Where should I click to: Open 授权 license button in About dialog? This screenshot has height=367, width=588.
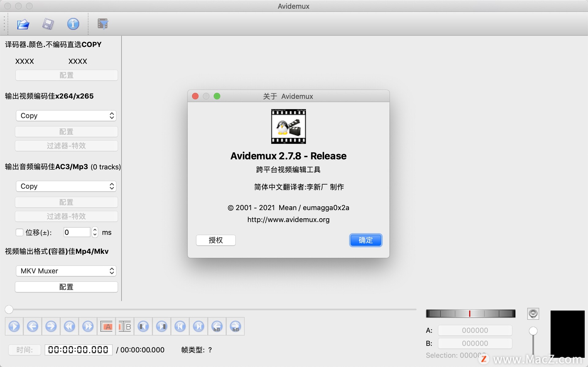coord(216,240)
